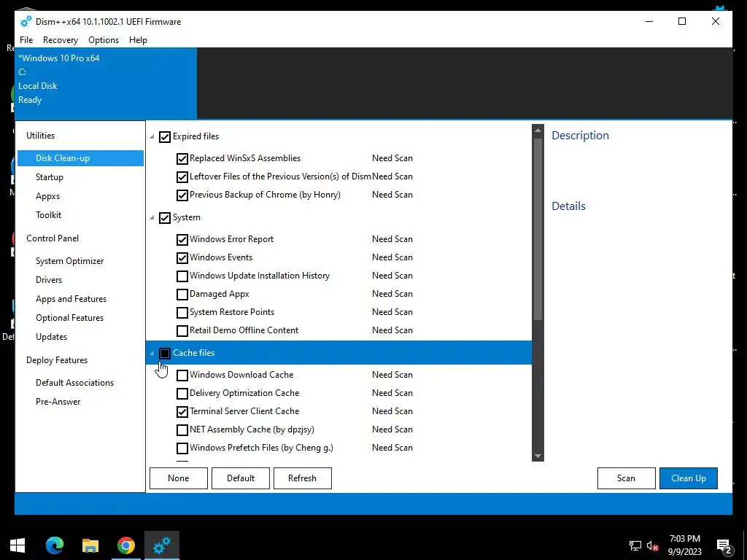The image size is (747, 560).
Task: Toggle the Expired files group checkbox
Action: click(165, 137)
